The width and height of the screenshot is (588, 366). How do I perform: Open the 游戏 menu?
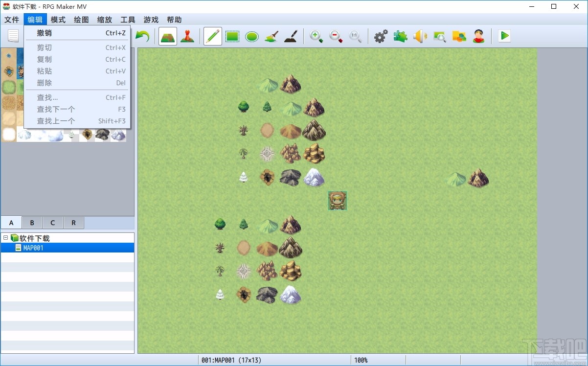(151, 20)
